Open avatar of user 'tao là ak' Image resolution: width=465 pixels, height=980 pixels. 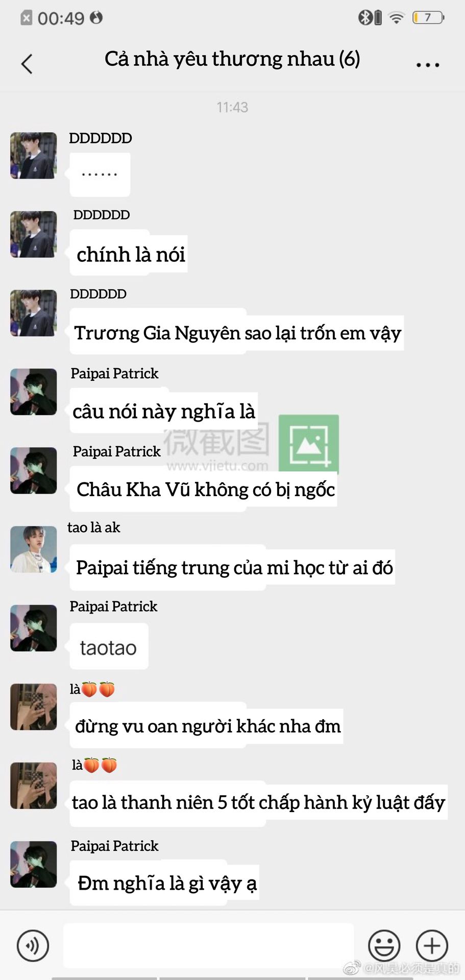point(34,549)
